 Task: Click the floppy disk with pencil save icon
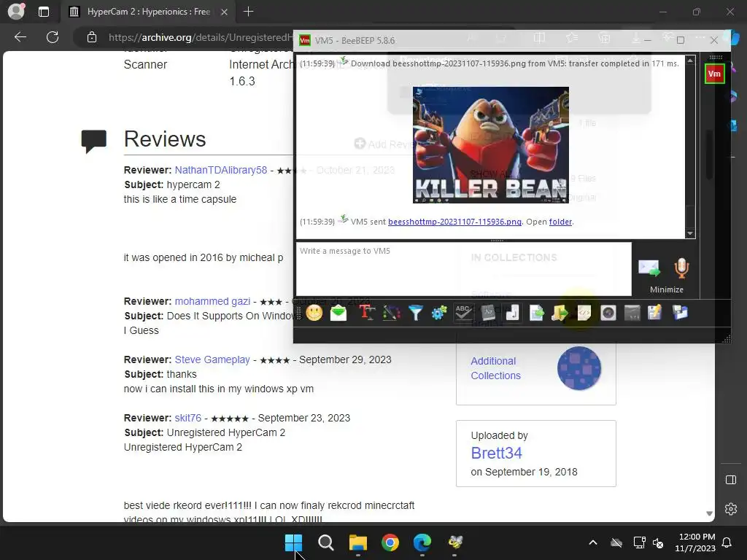pyautogui.click(x=655, y=313)
